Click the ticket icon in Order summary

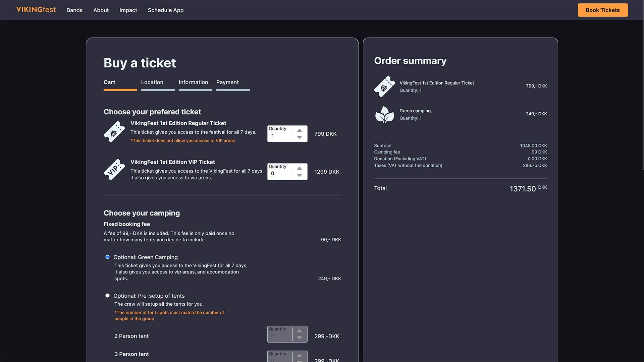click(385, 86)
